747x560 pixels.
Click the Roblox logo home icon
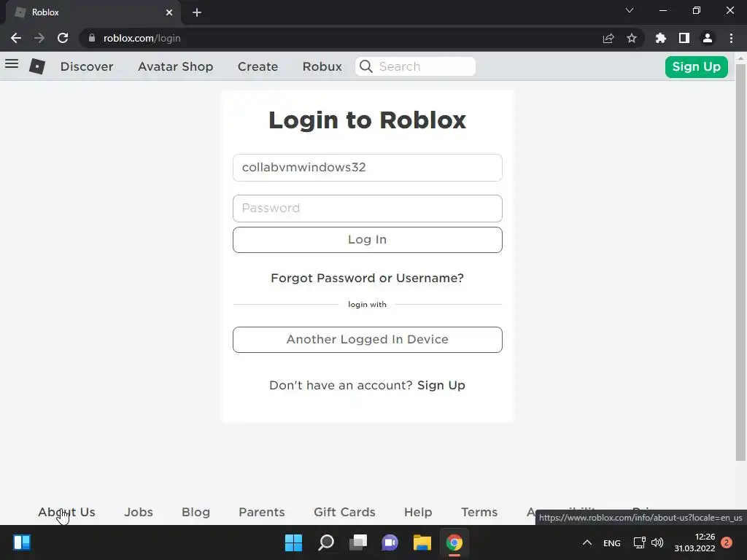[37, 66]
